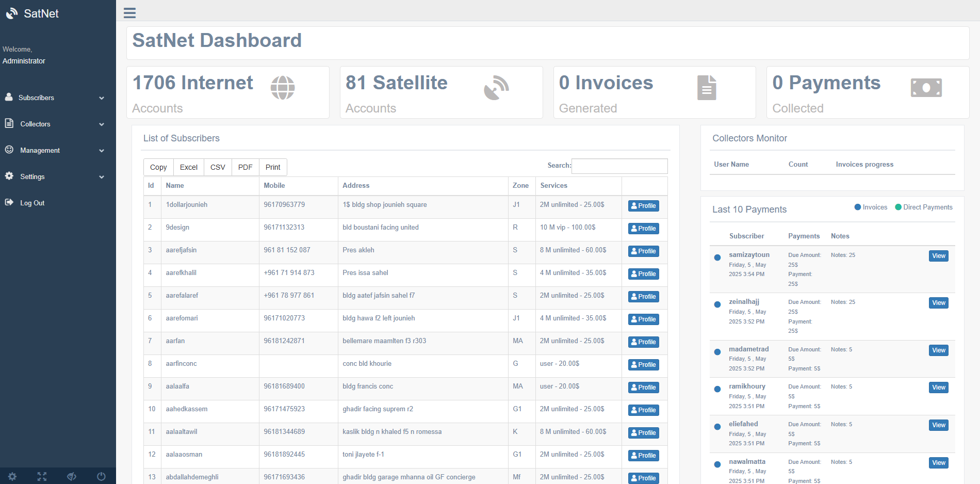The height and width of the screenshot is (484, 980).
Task: Expand the Subscribers sidebar menu
Action: coord(54,98)
